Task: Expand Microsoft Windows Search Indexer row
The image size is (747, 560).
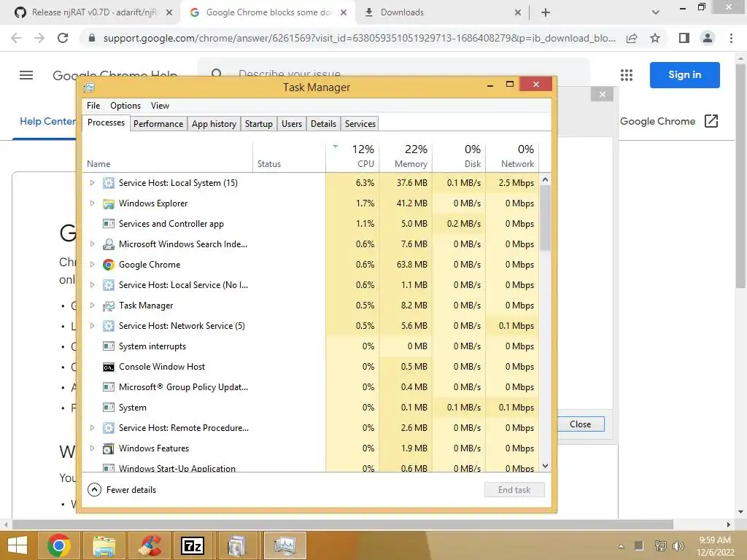Action: 92,244
